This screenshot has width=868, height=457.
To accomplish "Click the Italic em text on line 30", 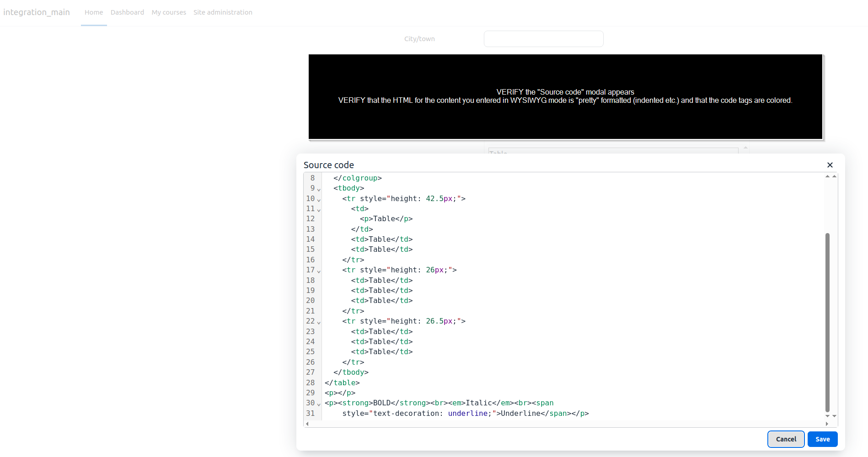I will (479, 403).
